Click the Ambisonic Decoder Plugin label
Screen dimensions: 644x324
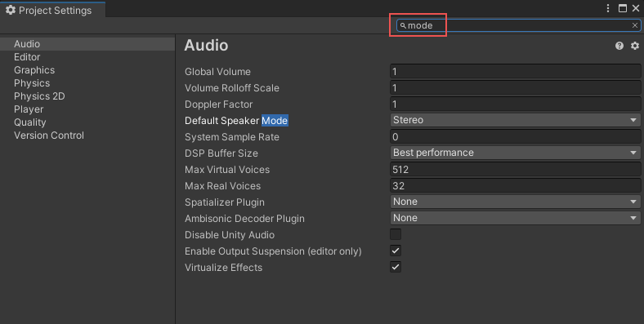245,219
